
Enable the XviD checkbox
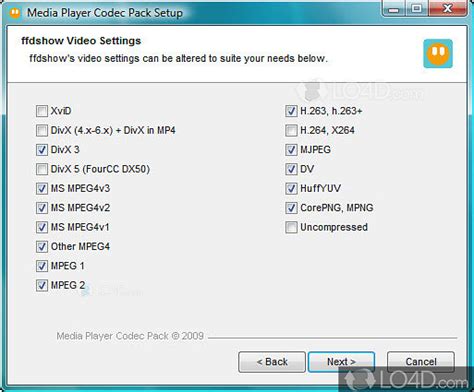[x=42, y=111]
